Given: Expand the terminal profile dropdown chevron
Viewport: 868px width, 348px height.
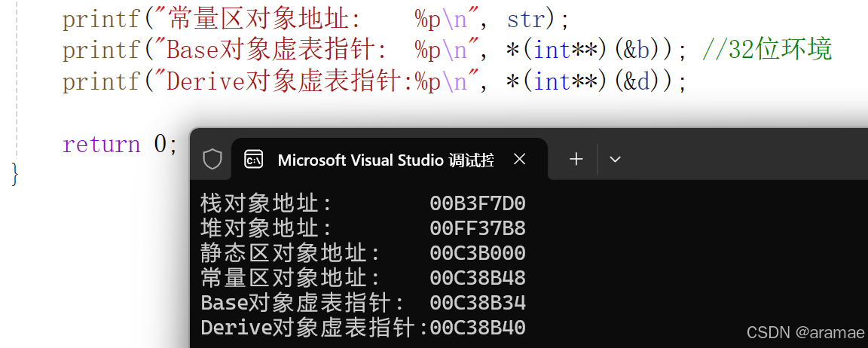Looking at the screenshot, I should [615, 160].
